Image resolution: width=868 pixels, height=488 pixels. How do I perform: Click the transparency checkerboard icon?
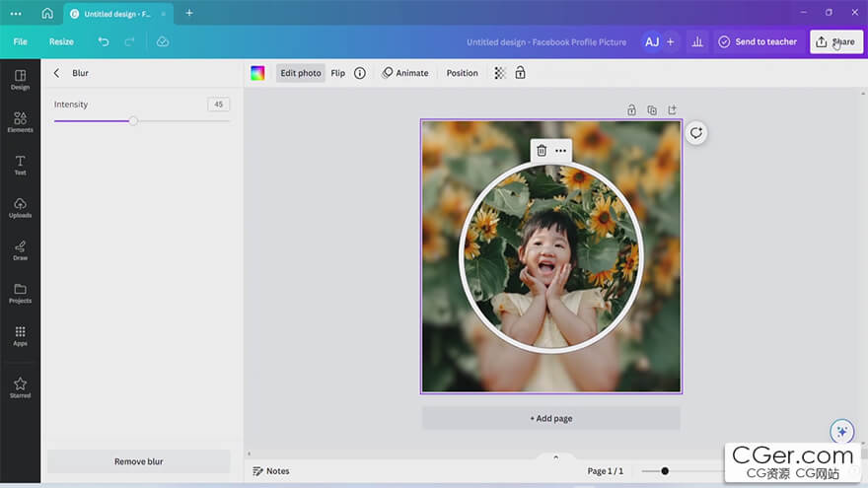tap(500, 73)
